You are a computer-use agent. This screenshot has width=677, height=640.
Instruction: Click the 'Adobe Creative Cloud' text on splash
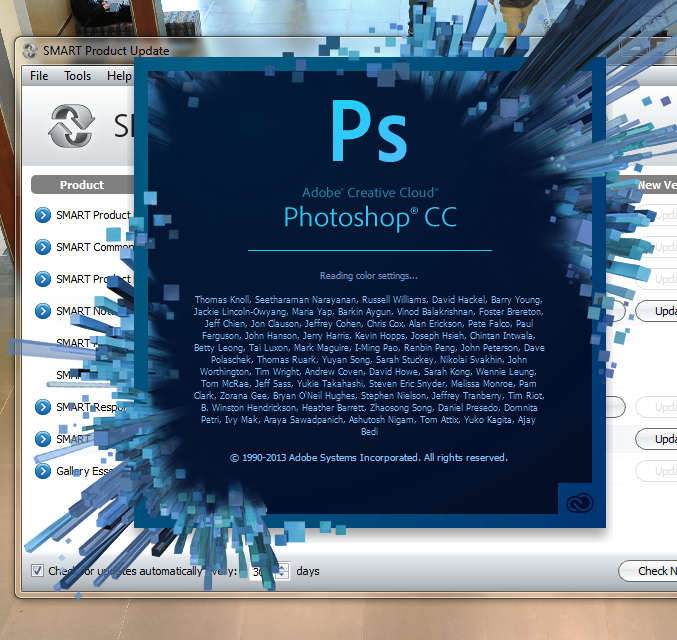[x=370, y=193]
